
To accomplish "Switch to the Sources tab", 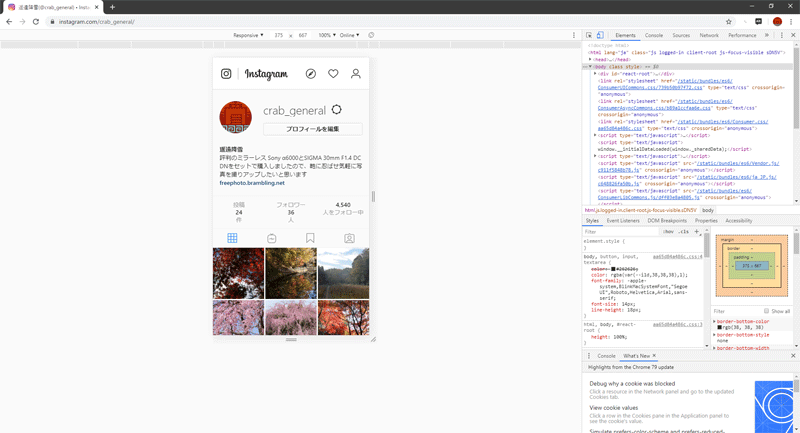I will coord(681,35).
